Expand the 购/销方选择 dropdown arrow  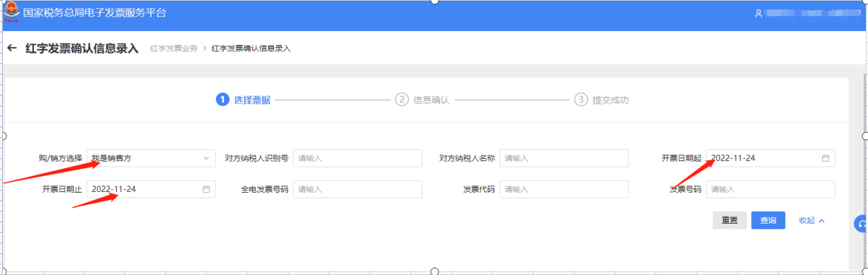point(206,158)
